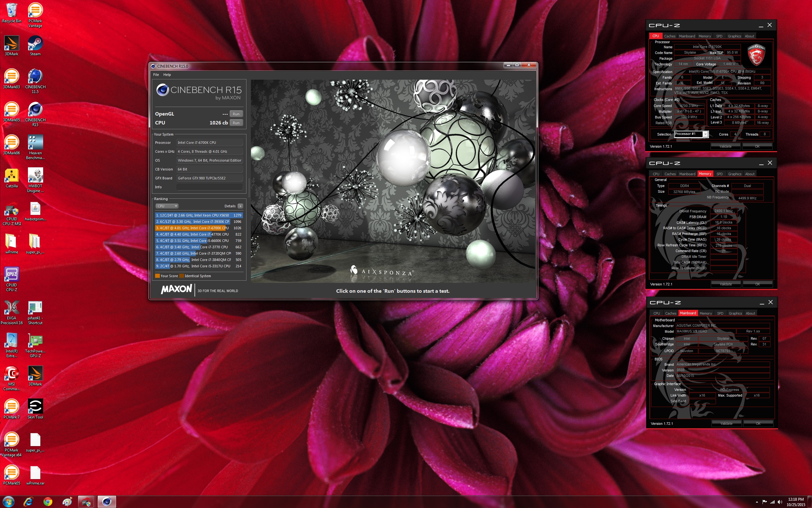Select ranking row Core i5-6600K with 759
Image resolution: width=812 pixels, height=508 pixels.
coord(199,241)
